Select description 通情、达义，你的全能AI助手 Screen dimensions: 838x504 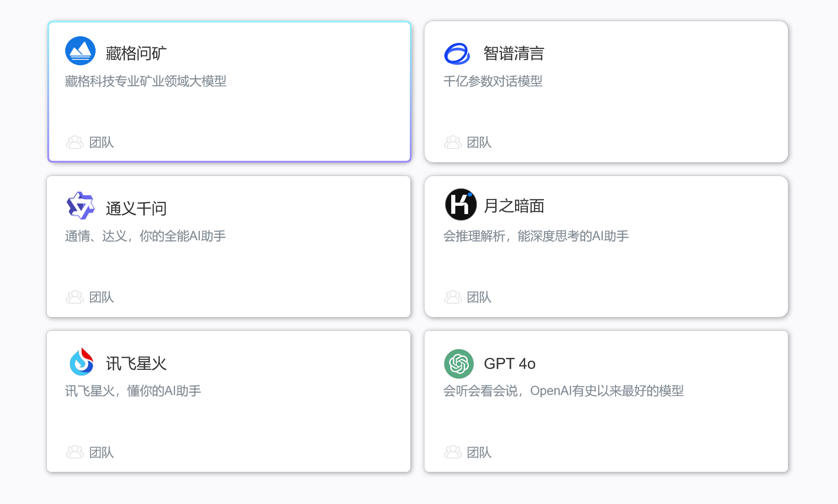click(146, 236)
